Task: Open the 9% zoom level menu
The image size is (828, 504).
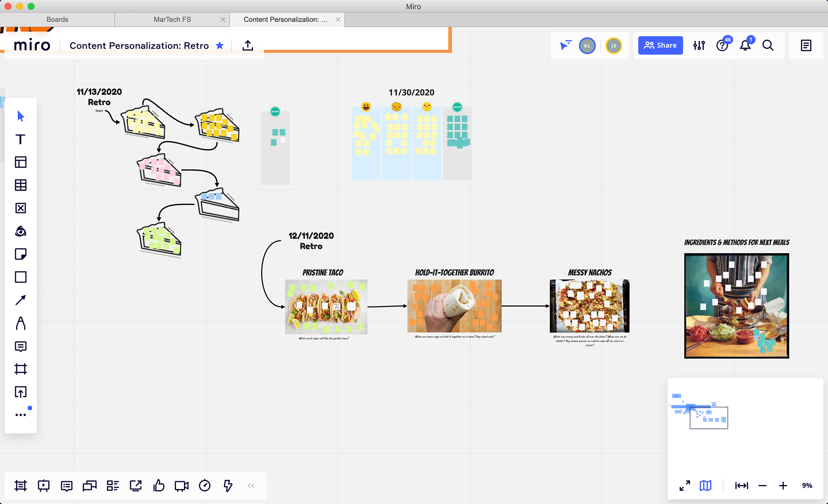Action: coord(807,485)
